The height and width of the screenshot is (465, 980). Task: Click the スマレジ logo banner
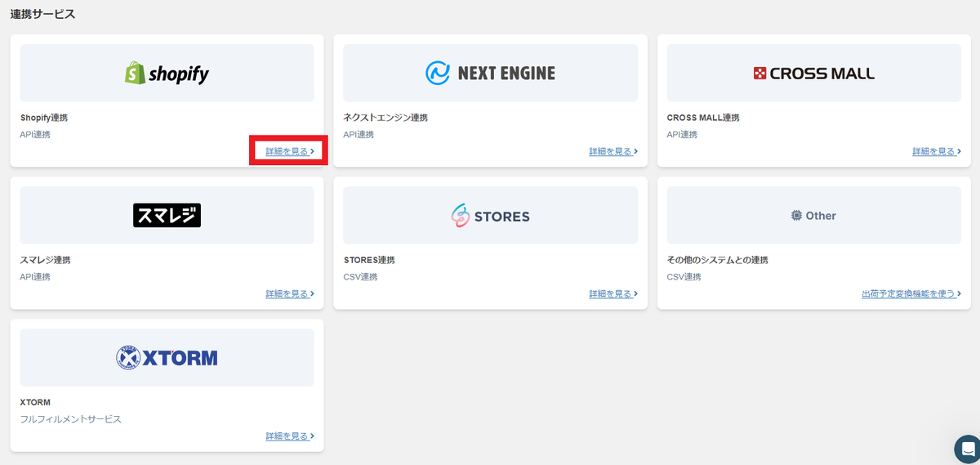tap(167, 216)
